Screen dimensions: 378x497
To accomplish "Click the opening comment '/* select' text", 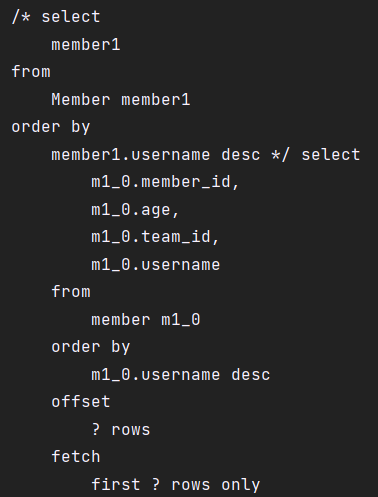I will pos(56,17).
